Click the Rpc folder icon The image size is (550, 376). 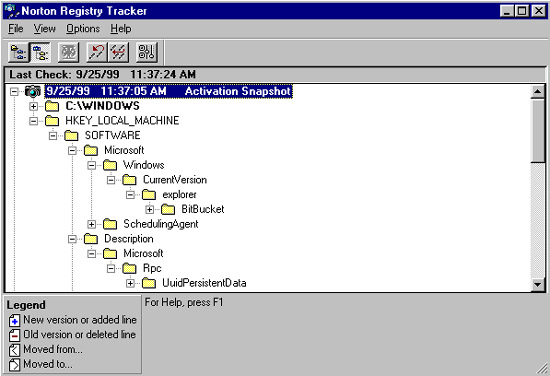click(x=129, y=268)
